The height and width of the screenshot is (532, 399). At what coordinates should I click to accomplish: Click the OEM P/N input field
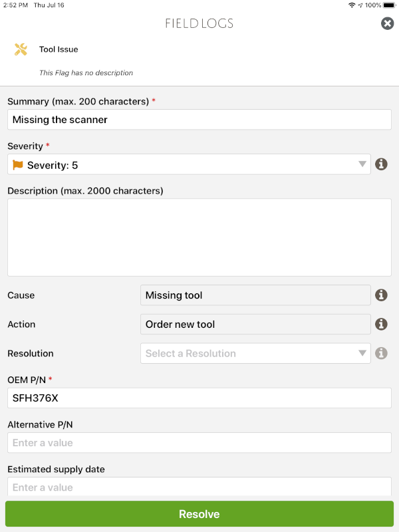pyautogui.click(x=199, y=398)
